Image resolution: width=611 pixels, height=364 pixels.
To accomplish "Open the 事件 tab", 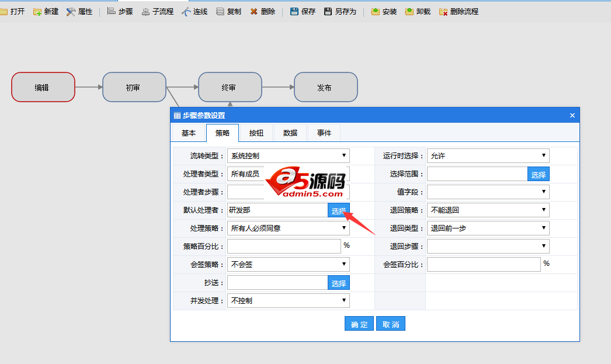I will pos(324,133).
